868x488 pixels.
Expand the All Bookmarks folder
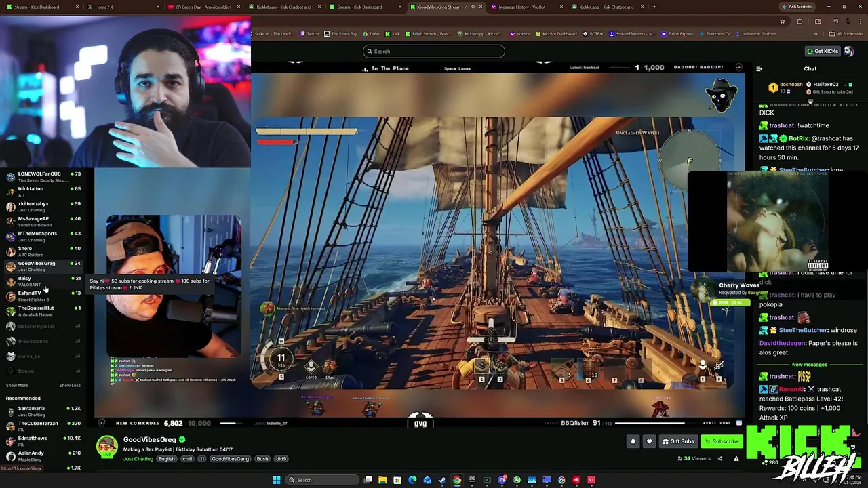[846, 34]
